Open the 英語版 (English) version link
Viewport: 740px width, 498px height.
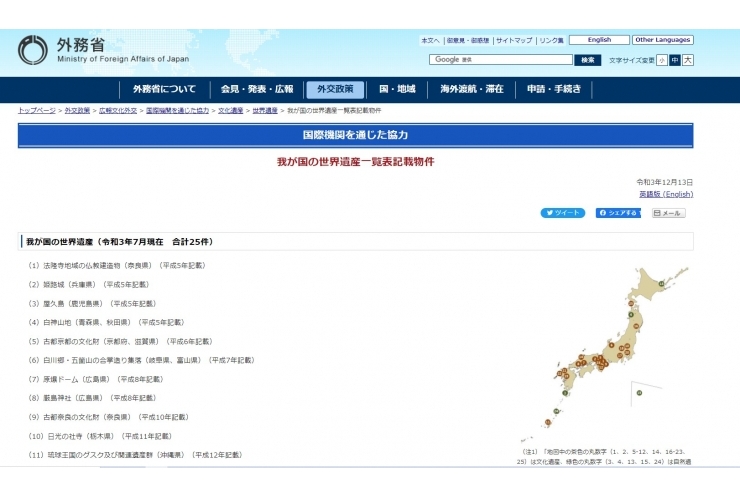point(666,194)
